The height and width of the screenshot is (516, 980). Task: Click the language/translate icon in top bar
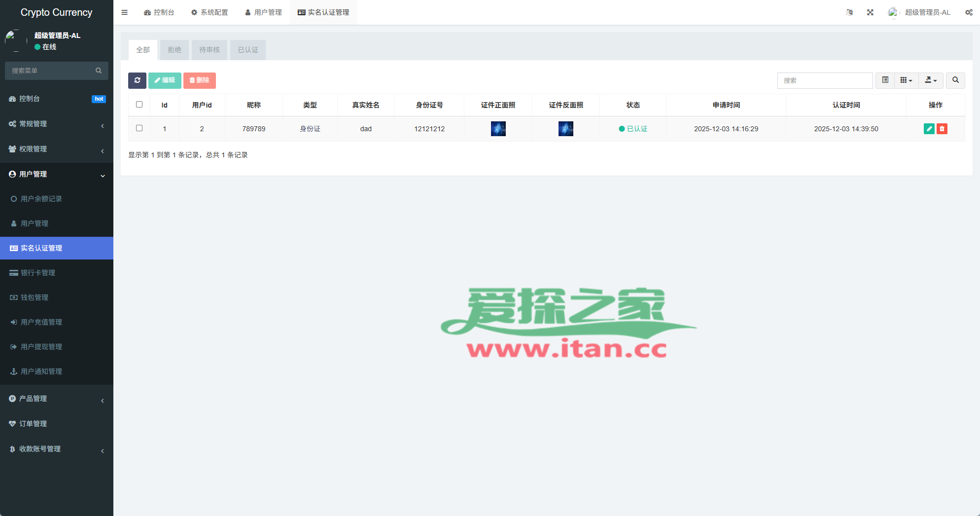849,12
